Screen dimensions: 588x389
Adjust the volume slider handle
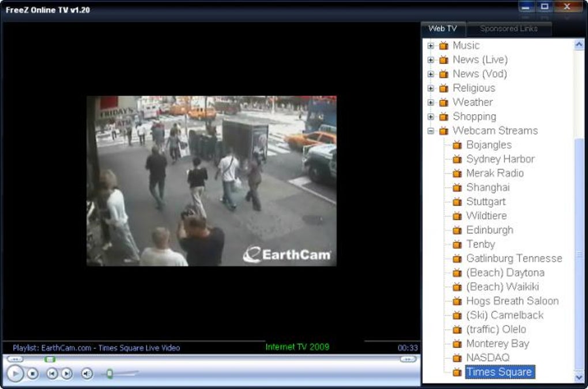tap(110, 373)
